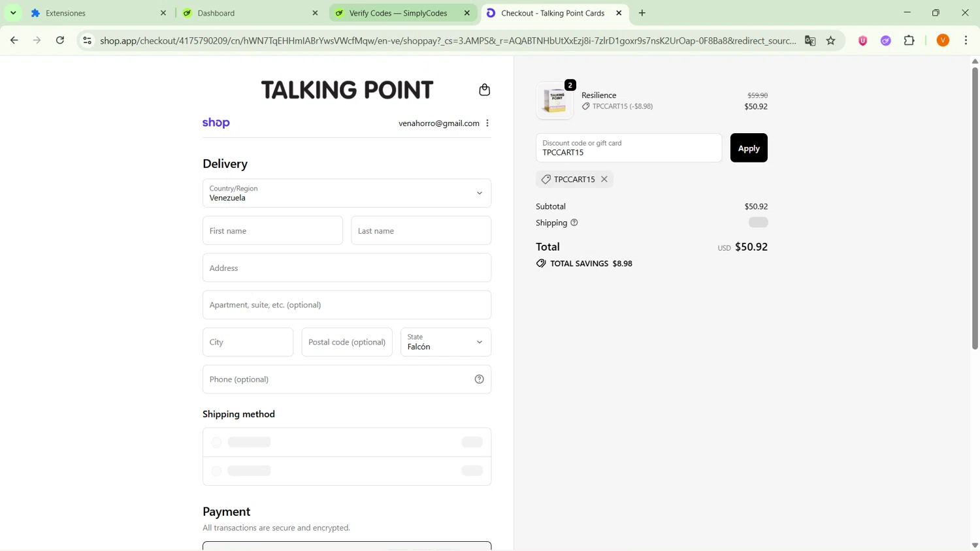Close the Verify Codes tab

pos(466,13)
